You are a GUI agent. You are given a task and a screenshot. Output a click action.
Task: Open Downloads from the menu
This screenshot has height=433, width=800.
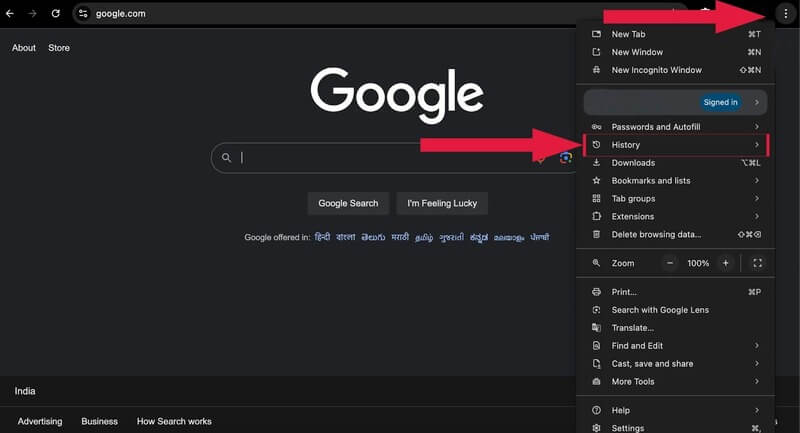click(x=676, y=163)
